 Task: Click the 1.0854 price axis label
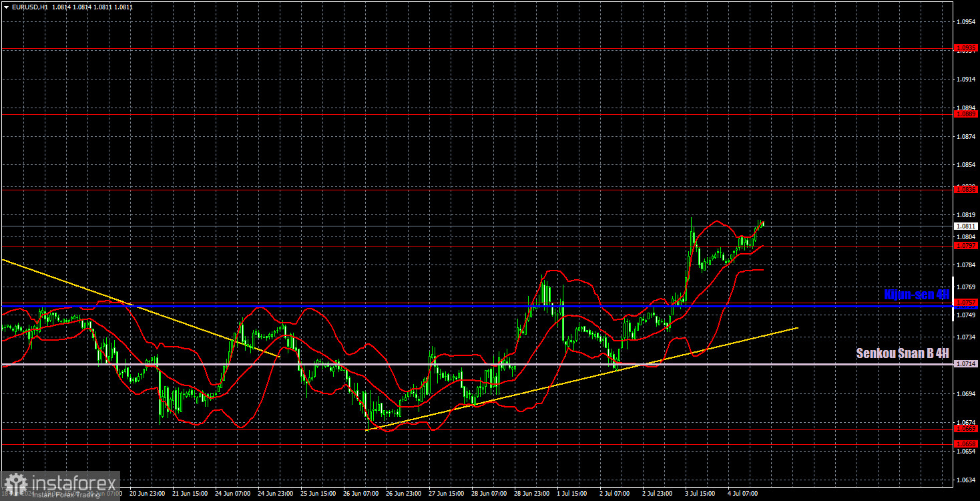[967, 165]
